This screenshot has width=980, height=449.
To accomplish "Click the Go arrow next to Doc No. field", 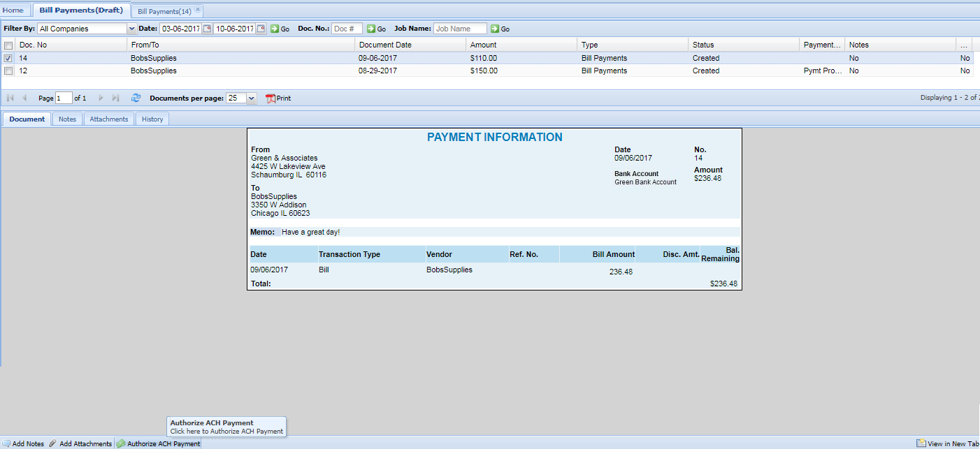I will [x=371, y=29].
